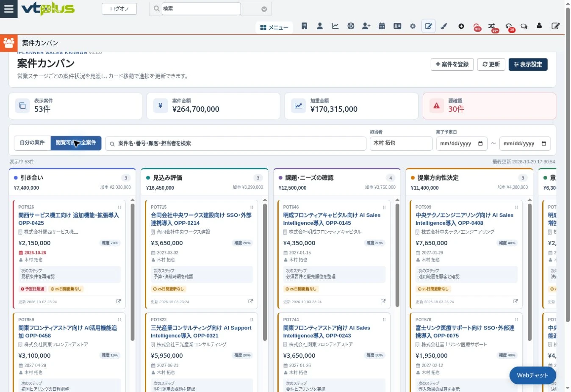Open the 表示設定 button
The height and width of the screenshot is (392, 571).
pos(528,64)
